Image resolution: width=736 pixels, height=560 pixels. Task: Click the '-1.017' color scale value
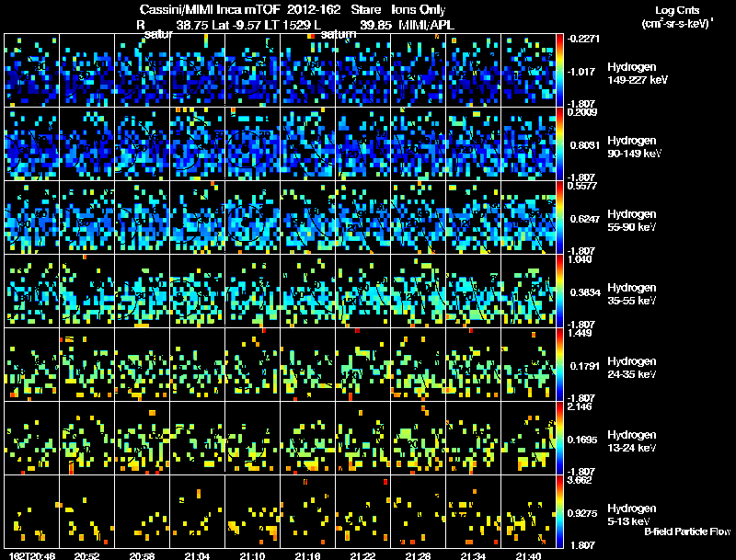point(582,72)
